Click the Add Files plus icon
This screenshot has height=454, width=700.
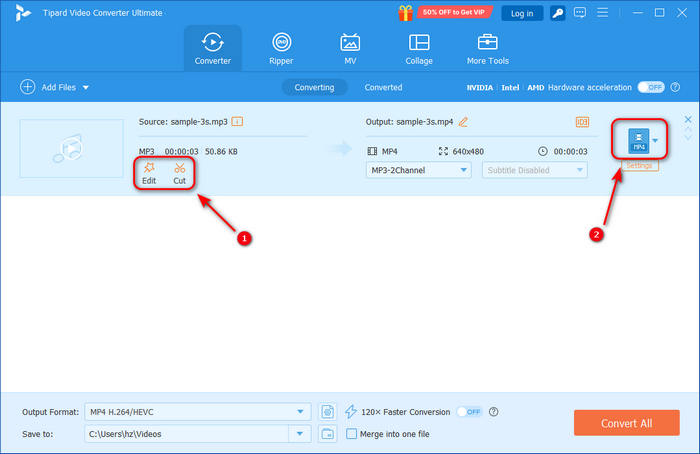point(28,87)
